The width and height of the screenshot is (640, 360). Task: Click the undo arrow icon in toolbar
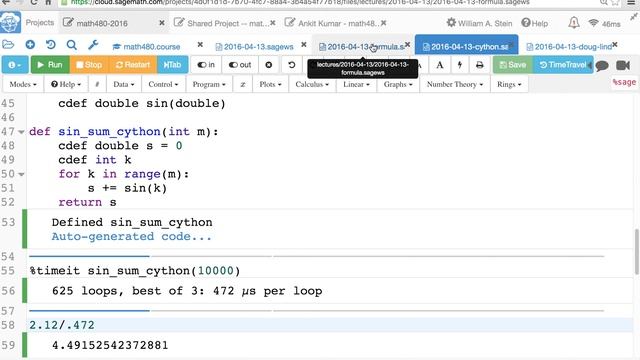(291, 65)
